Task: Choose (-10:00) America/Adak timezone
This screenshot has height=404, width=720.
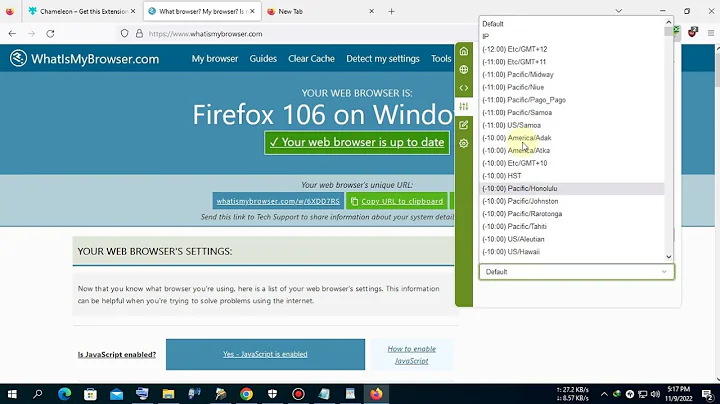Action: click(x=572, y=138)
